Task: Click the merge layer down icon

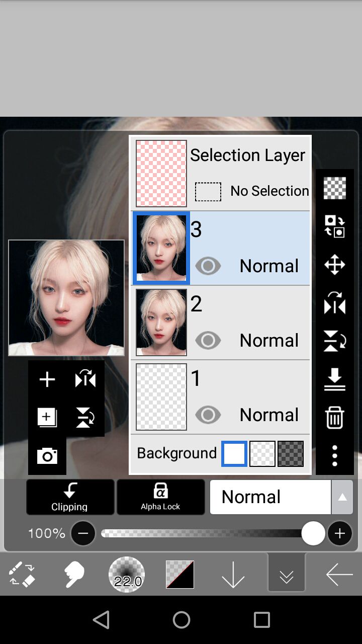Action: (x=334, y=379)
